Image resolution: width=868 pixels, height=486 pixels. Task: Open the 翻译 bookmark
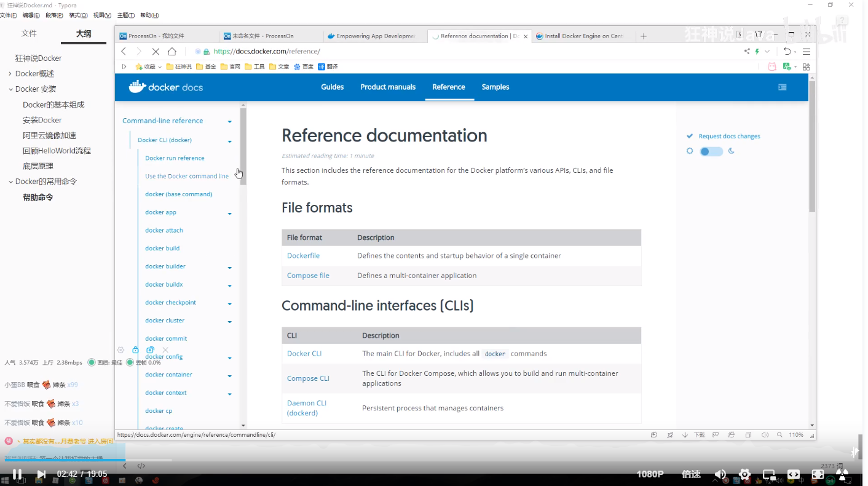click(328, 66)
